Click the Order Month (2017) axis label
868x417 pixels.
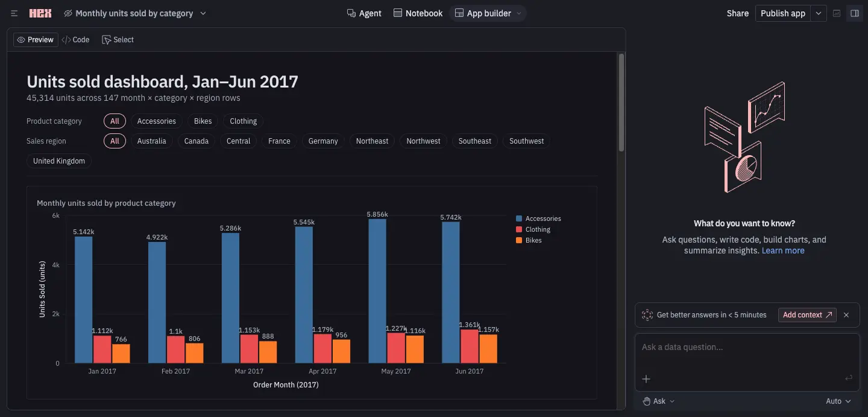point(286,385)
